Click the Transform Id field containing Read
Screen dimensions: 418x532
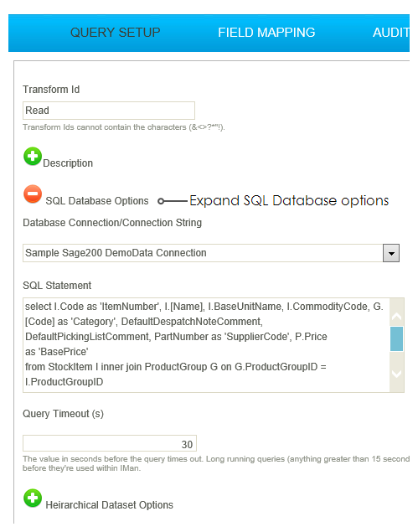109,111
